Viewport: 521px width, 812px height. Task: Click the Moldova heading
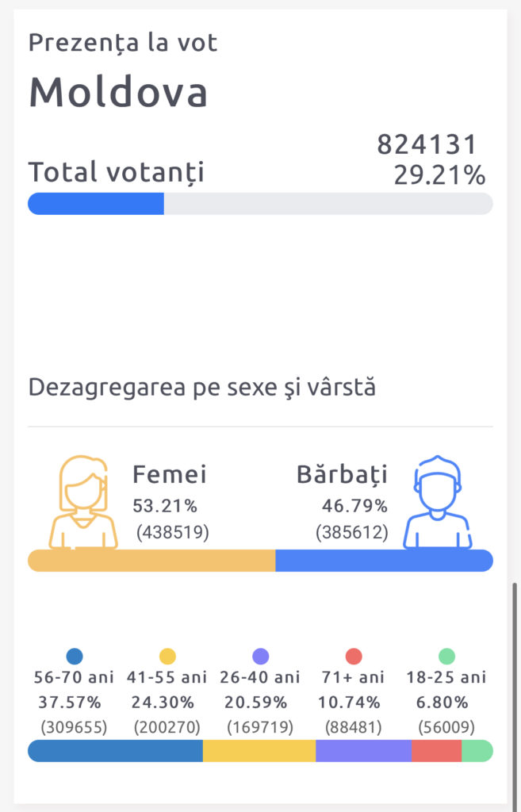coord(118,93)
